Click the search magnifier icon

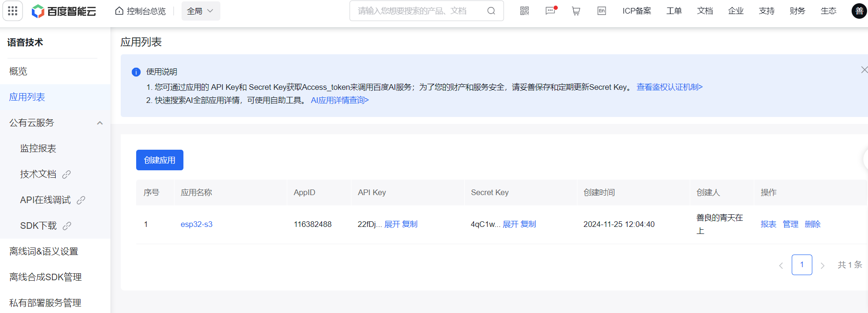pos(491,11)
